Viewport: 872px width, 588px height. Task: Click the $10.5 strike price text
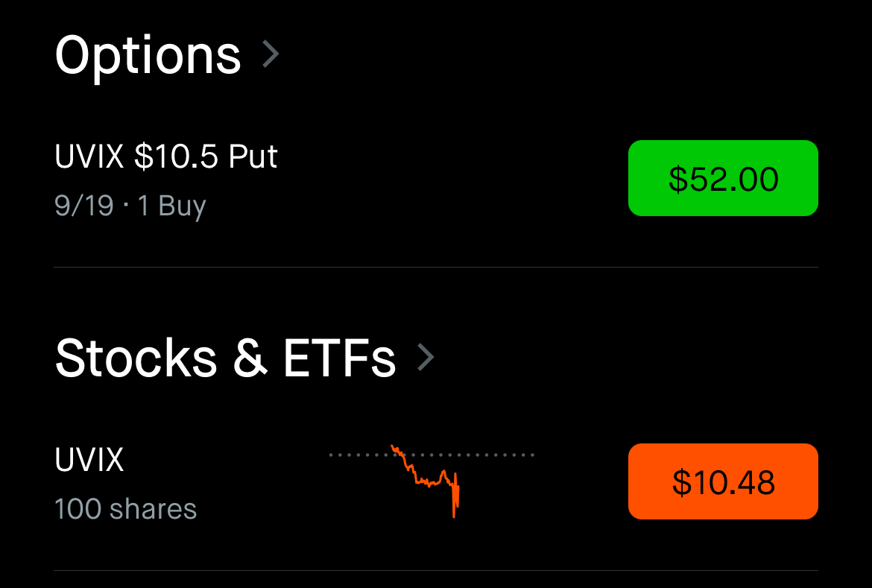point(177,157)
